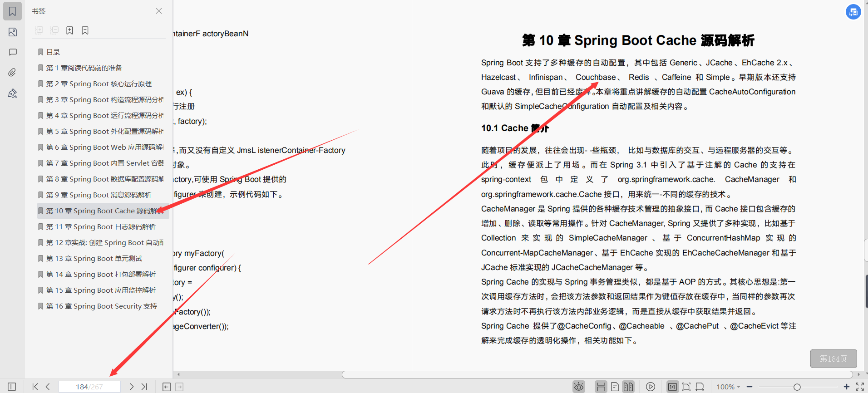Open the attachments paperclip panel
868x393 pixels.
pos(13,72)
